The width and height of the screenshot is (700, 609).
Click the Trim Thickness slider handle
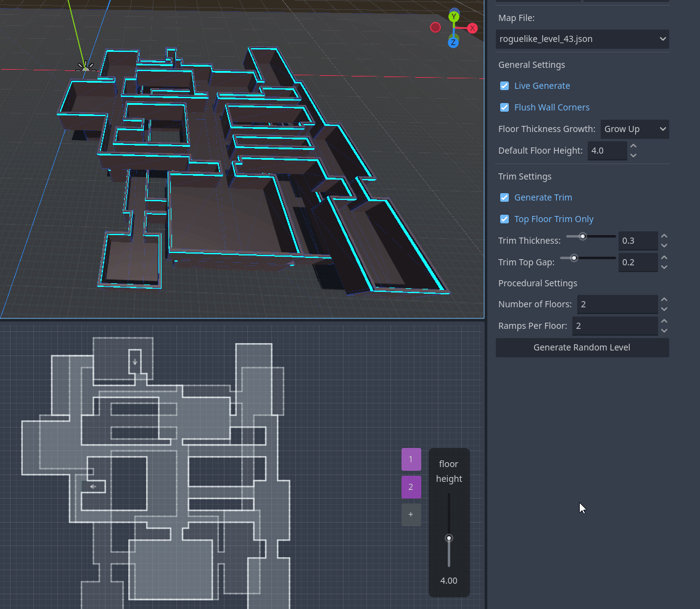pos(583,236)
